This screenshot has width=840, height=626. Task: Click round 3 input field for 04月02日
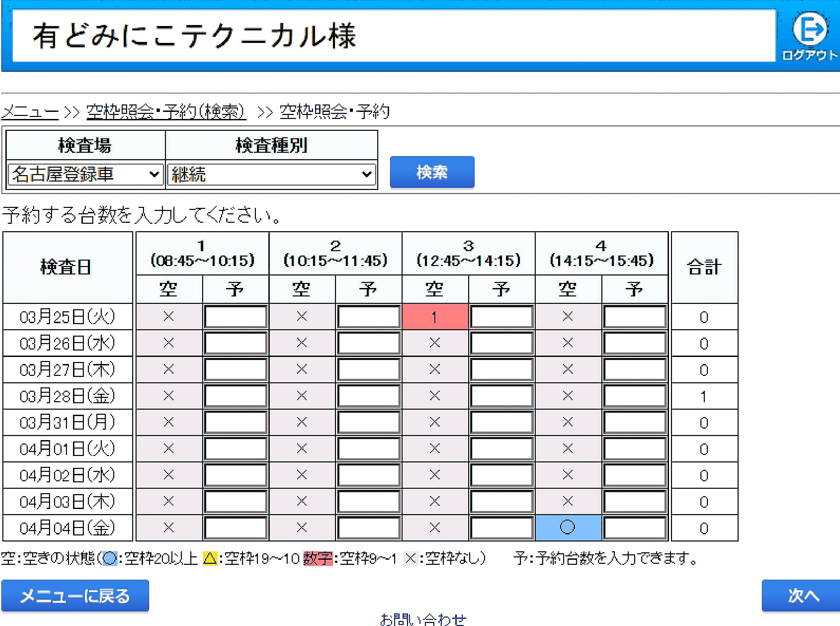click(502, 475)
